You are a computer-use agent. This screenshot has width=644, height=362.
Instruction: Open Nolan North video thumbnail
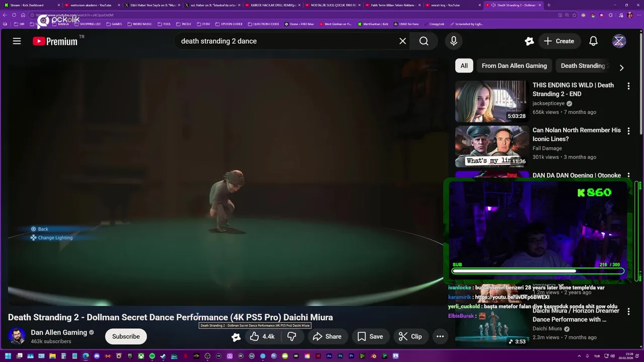point(492,147)
